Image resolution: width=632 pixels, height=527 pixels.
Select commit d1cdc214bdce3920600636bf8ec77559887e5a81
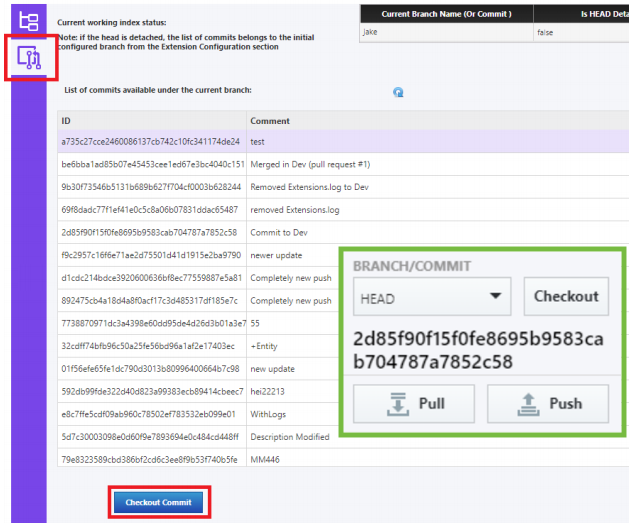click(198, 278)
